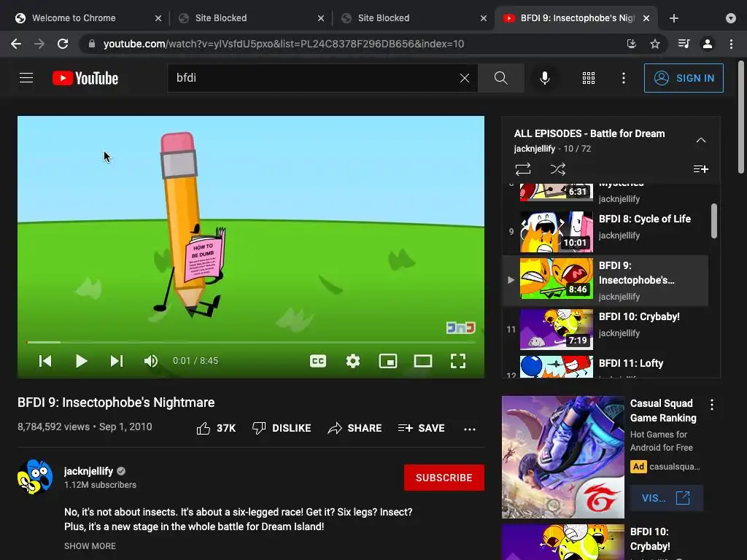747x560 pixels.
Task: Seek on the video progress bar
Action: pos(251,342)
